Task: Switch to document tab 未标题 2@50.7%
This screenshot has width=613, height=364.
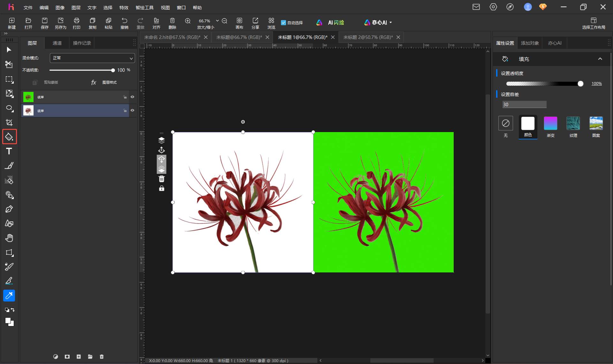Action: (368, 37)
